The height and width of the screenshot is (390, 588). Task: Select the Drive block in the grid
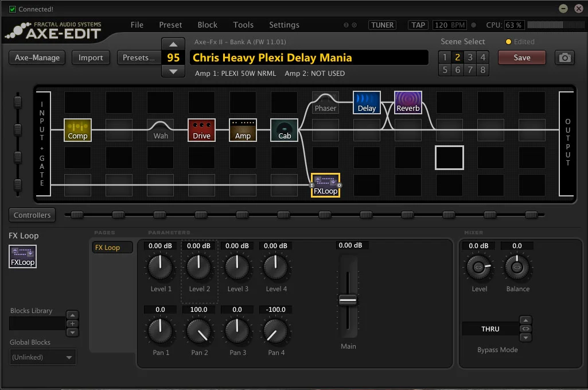tap(201, 130)
